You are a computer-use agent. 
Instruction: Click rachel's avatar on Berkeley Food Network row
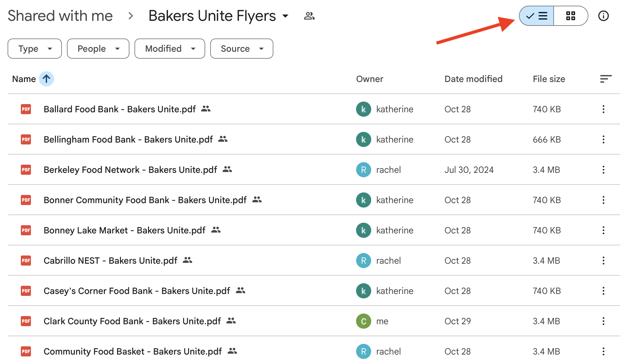364,170
